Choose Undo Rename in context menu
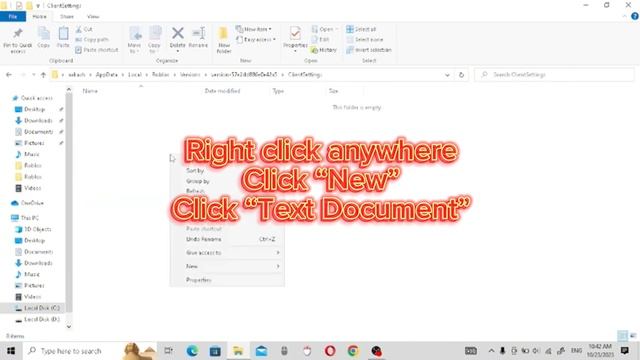 click(227, 239)
